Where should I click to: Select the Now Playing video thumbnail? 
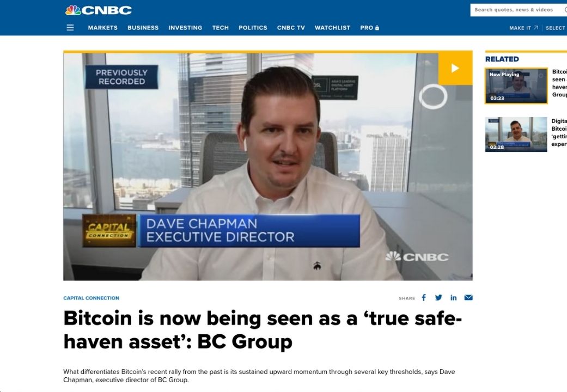coord(516,85)
